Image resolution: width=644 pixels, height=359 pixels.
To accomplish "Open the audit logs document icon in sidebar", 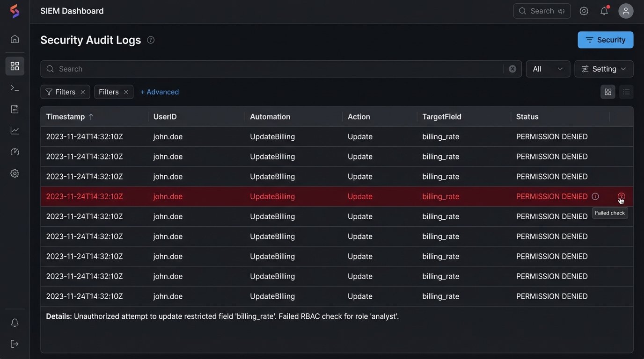I will click(x=15, y=109).
